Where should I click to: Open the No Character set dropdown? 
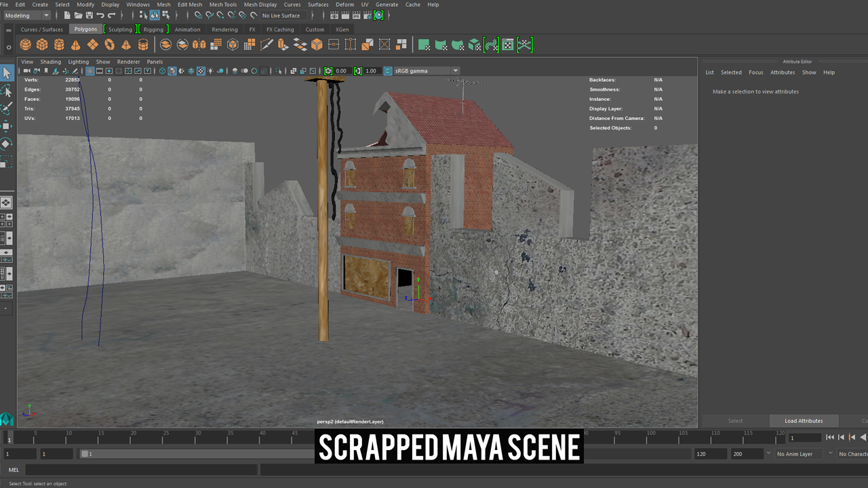(852, 454)
